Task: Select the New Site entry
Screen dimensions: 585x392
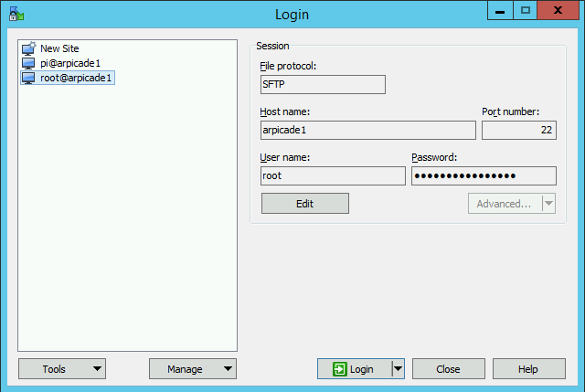Action: point(59,48)
